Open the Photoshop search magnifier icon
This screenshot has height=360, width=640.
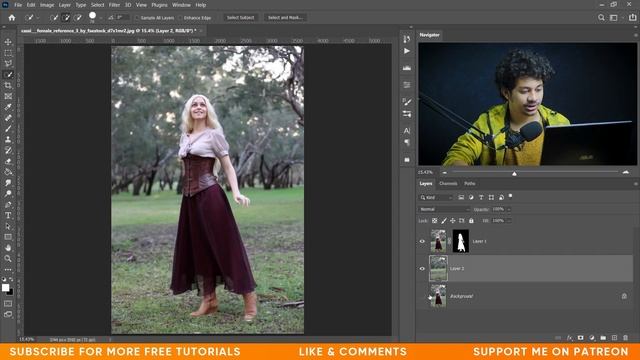(x=601, y=18)
